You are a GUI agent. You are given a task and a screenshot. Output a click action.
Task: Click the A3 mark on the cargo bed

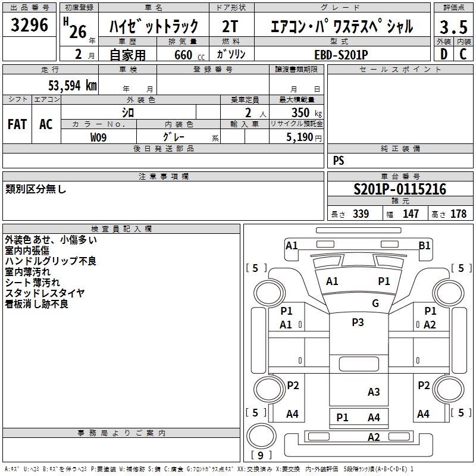[374, 392]
